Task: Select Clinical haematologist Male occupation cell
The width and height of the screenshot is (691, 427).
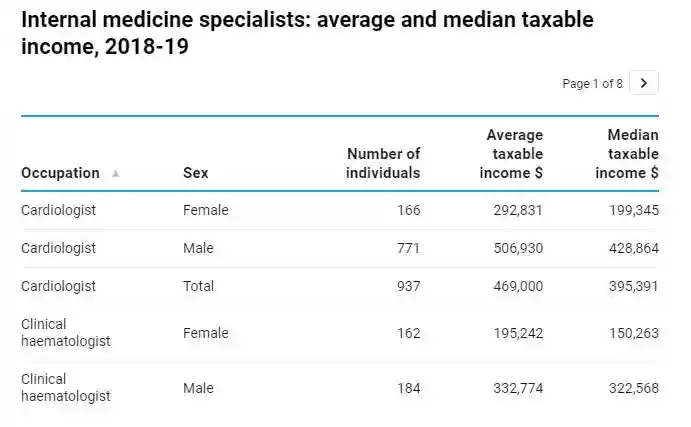Action: point(65,388)
